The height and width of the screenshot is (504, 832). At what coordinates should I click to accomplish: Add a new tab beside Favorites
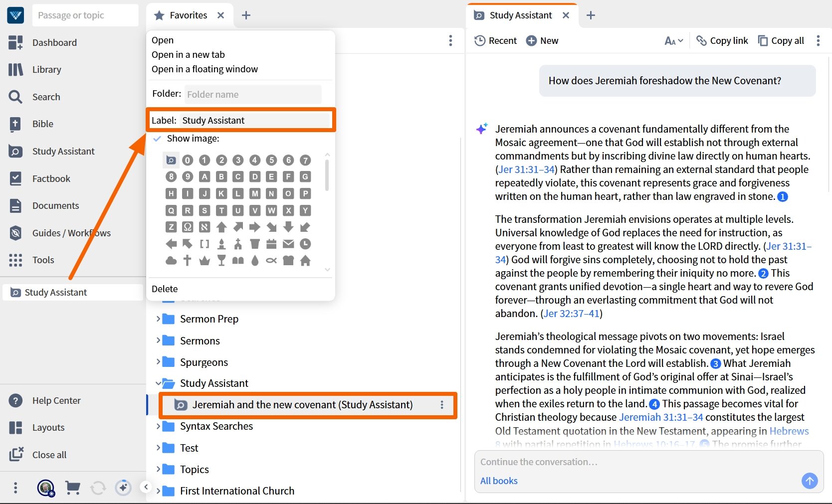point(246,15)
